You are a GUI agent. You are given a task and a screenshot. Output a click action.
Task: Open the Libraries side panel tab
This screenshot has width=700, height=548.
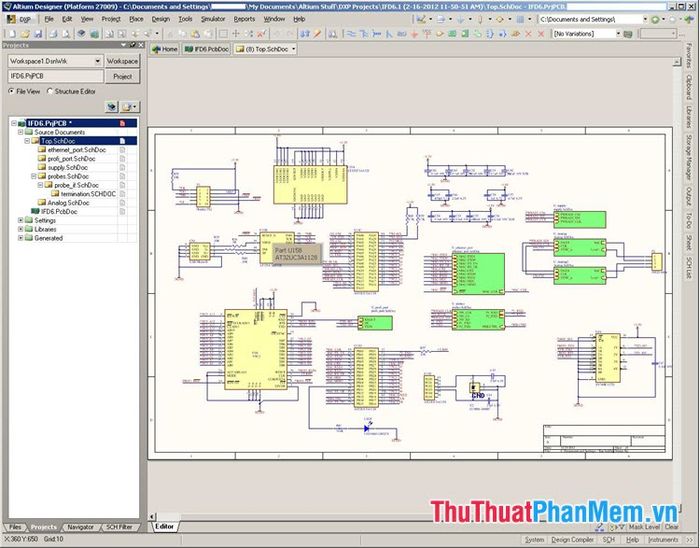tap(689, 117)
